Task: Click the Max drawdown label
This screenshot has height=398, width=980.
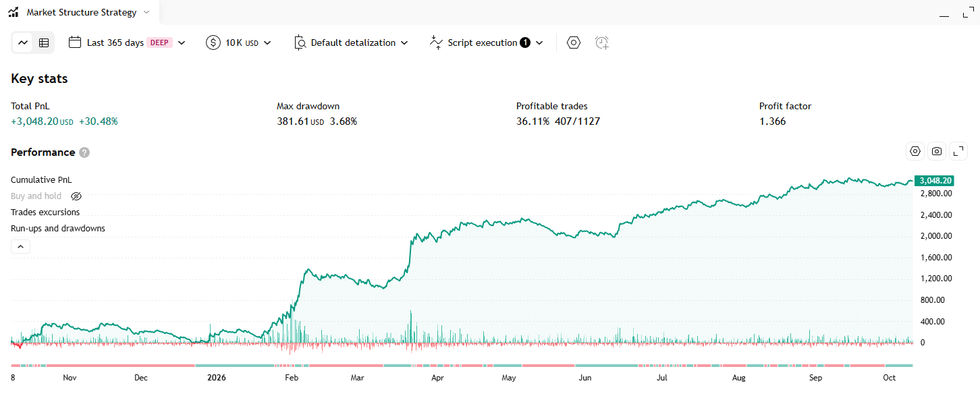Action: [308, 106]
